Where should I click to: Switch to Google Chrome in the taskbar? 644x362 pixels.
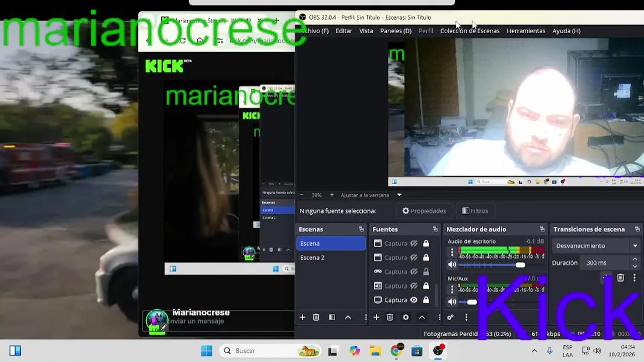coord(396,351)
